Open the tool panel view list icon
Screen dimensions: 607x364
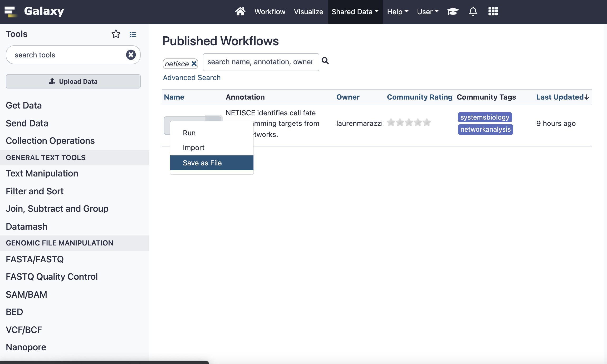(x=133, y=35)
